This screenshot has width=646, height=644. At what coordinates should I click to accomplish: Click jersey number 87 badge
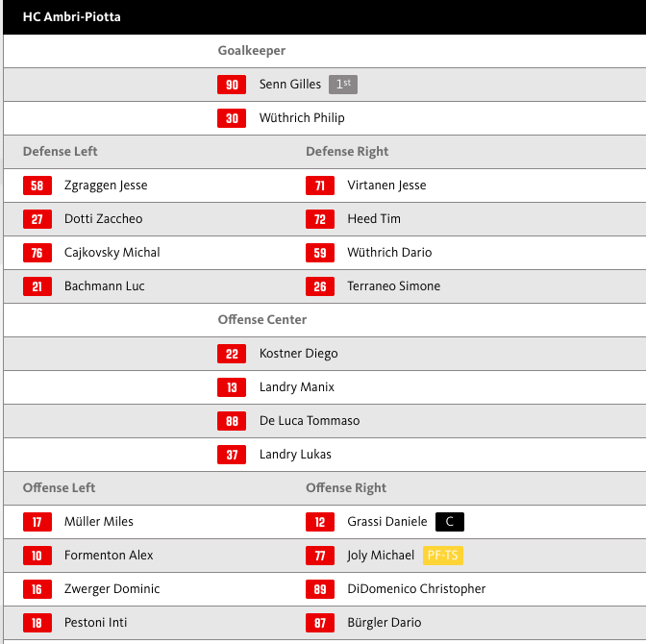pyautogui.click(x=320, y=623)
